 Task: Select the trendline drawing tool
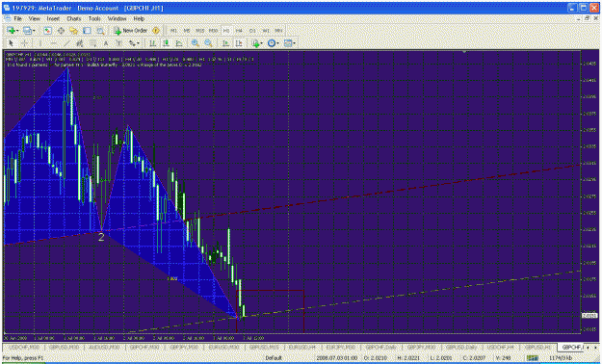point(66,43)
